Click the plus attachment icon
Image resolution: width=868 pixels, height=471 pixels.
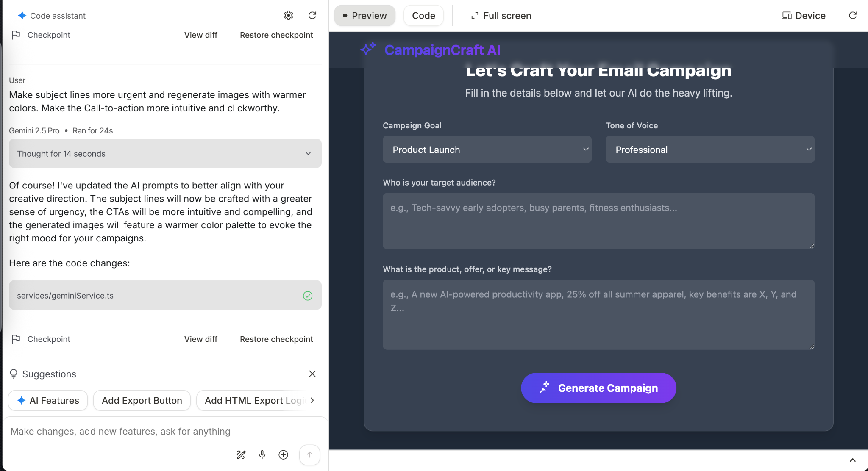283,454
